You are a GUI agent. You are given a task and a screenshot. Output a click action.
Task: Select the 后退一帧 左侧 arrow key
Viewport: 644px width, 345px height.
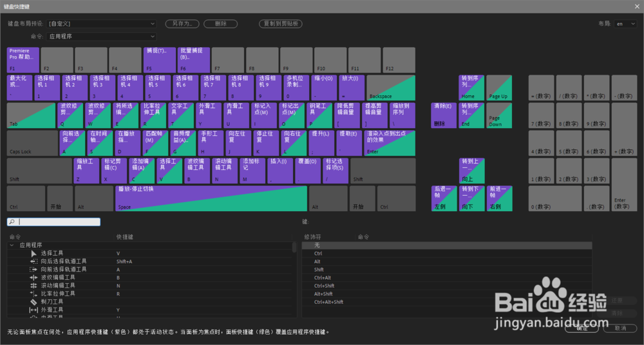444,199
